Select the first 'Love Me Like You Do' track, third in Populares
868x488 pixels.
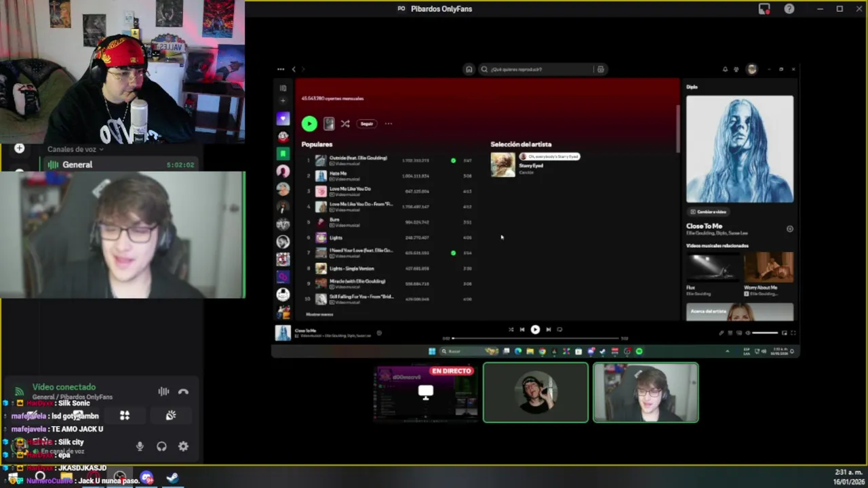(x=388, y=191)
